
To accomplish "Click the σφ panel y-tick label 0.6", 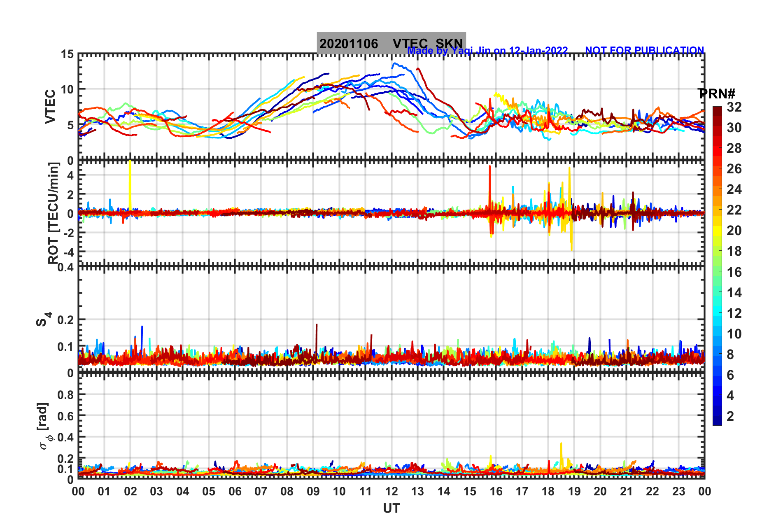I will tap(66, 416).
